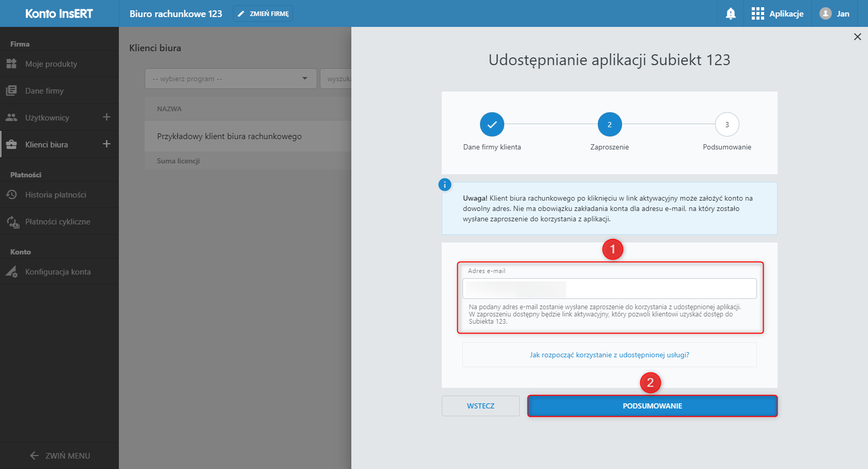Image resolution: width=868 pixels, height=469 pixels.
Task: Open Historia płatności menu item
Action: click(x=59, y=194)
